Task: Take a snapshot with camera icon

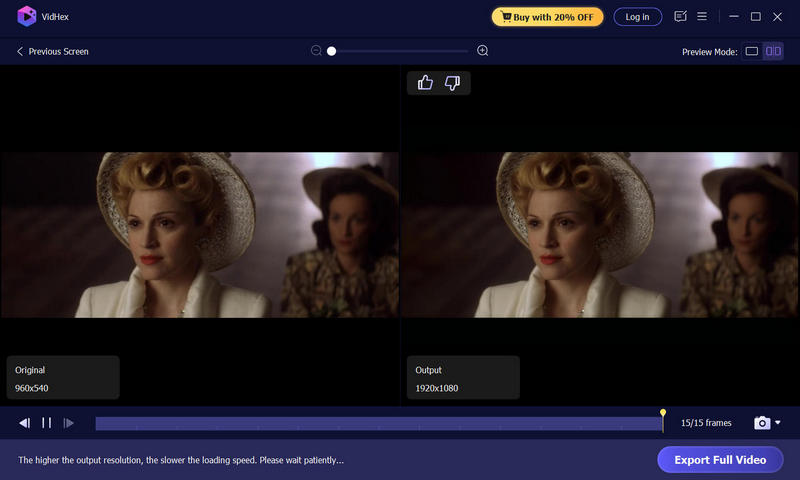Action: click(762, 423)
